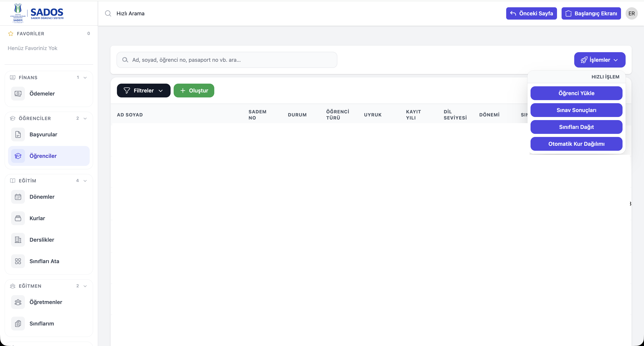
Task: Click the Öğrenci Yükle button
Action: tap(576, 93)
